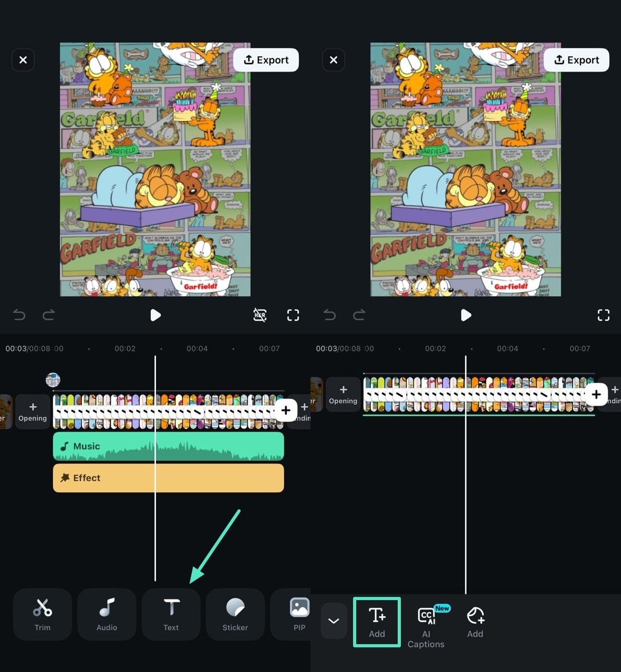Toggle the HDR icon in left screen
This screenshot has width=621, height=672.
click(x=260, y=315)
